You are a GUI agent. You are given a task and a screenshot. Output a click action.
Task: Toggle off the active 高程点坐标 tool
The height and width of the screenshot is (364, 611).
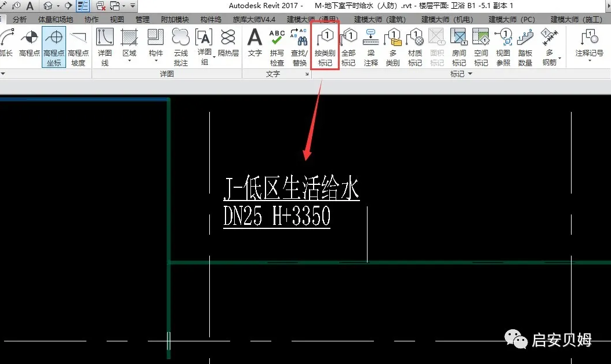(x=53, y=48)
